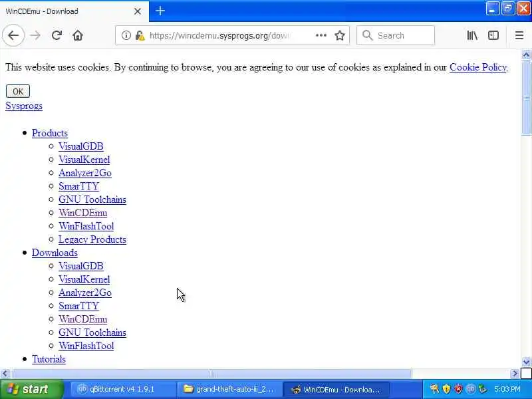Open the Windows Start menu
The image size is (532, 399).
pos(32,389)
